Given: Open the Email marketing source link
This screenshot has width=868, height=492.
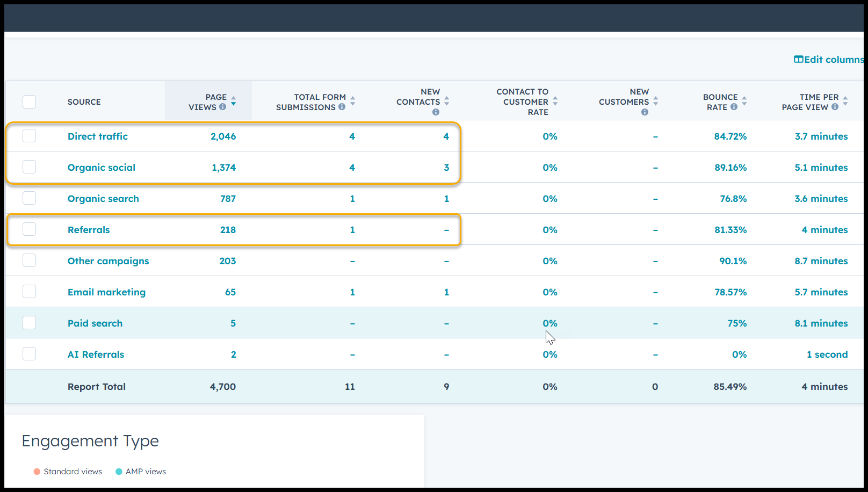Looking at the screenshot, I should [106, 292].
